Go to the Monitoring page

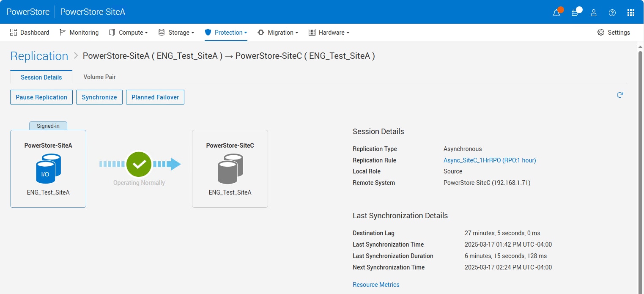(79, 32)
